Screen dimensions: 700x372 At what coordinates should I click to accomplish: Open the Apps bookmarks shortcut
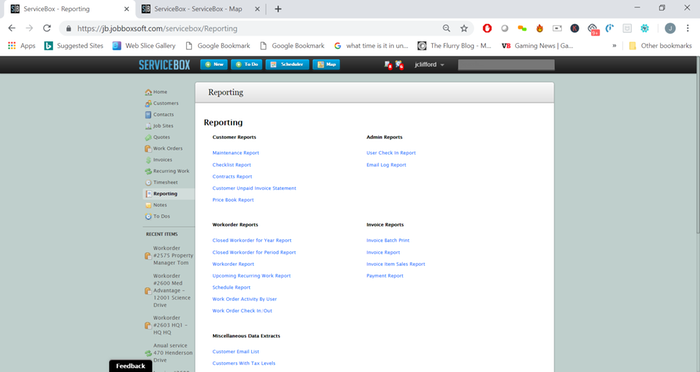(21, 46)
